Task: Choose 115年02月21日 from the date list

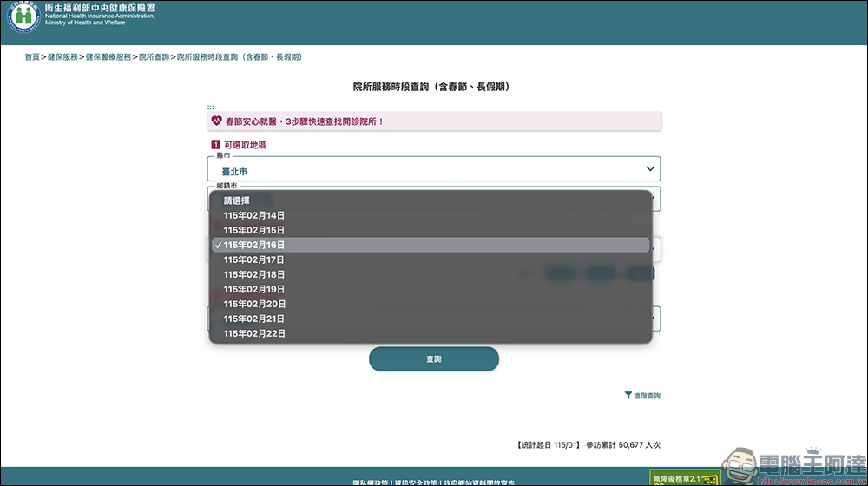Action: [x=431, y=319]
